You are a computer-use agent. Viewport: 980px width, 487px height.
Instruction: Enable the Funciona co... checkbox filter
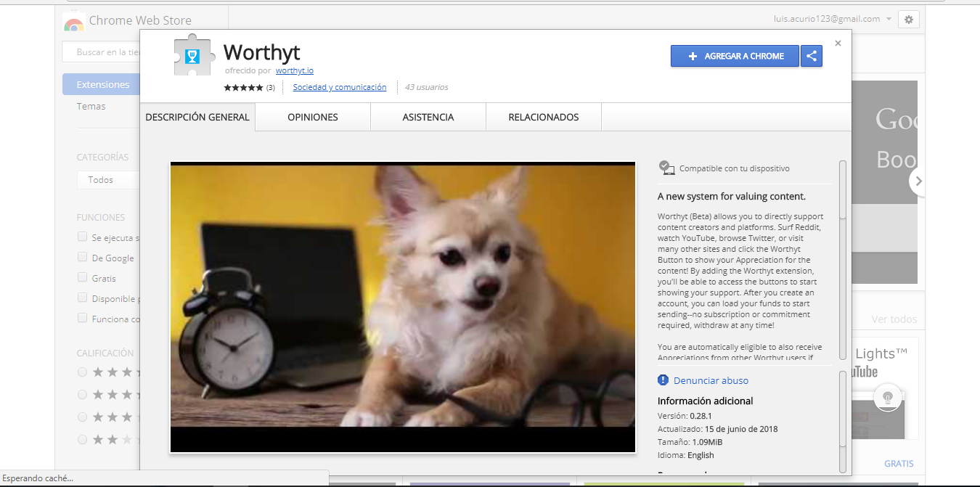click(82, 318)
